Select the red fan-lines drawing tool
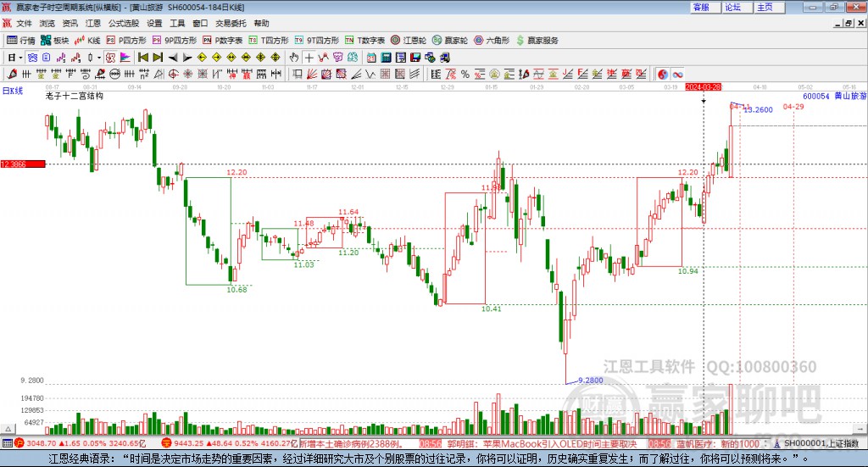868x467 pixels. (312, 74)
